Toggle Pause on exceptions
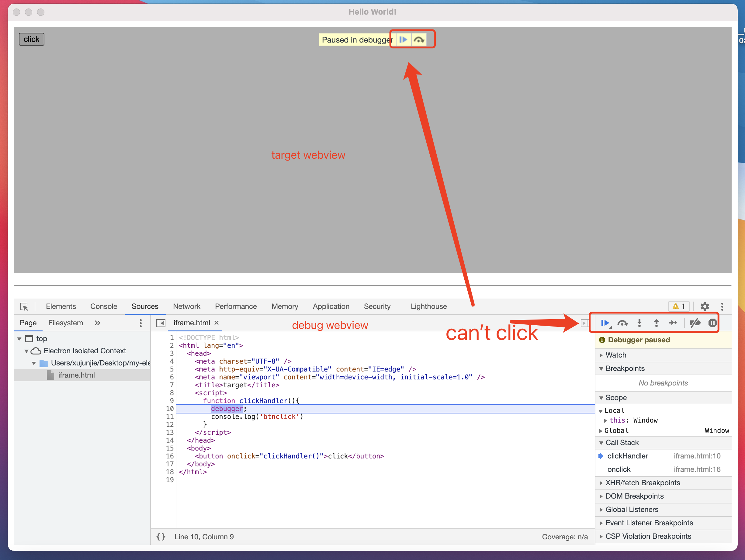 [713, 323]
